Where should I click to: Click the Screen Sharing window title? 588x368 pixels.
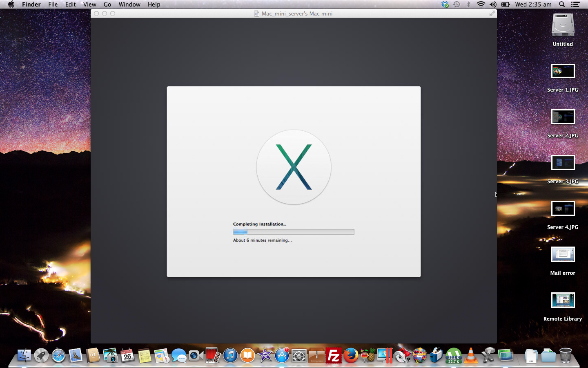[297, 13]
